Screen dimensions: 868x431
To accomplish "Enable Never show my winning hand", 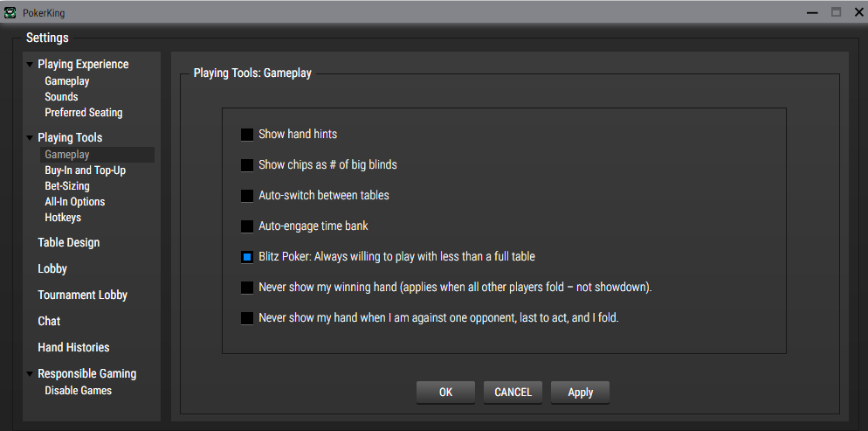I will click(x=247, y=288).
